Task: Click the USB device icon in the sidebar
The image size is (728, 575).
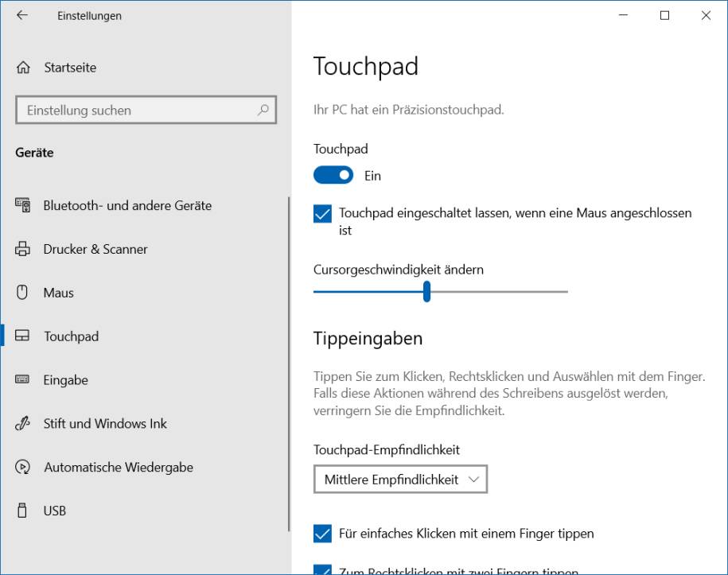Action: (25, 511)
